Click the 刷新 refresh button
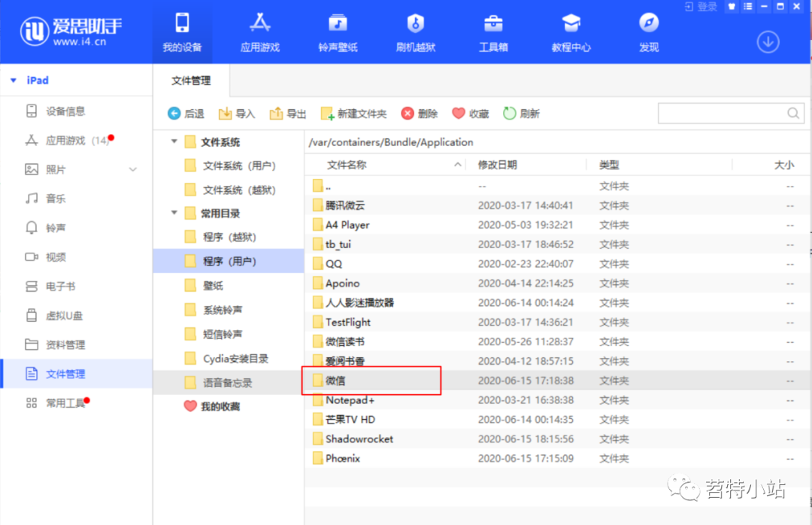Image resolution: width=812 pixels, height=525 pixels. (x=522, y=114)
